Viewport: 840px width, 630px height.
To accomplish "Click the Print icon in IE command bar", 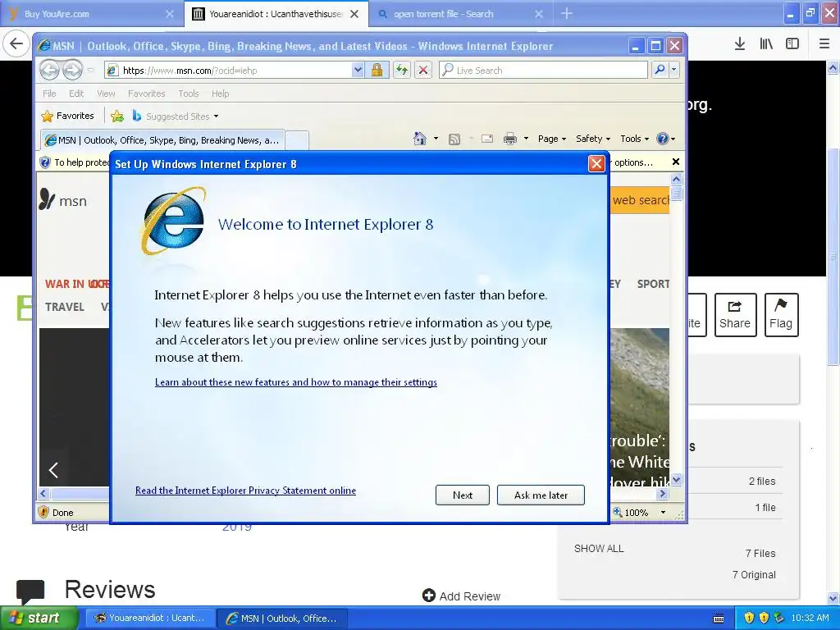I will tap(510, 139).
